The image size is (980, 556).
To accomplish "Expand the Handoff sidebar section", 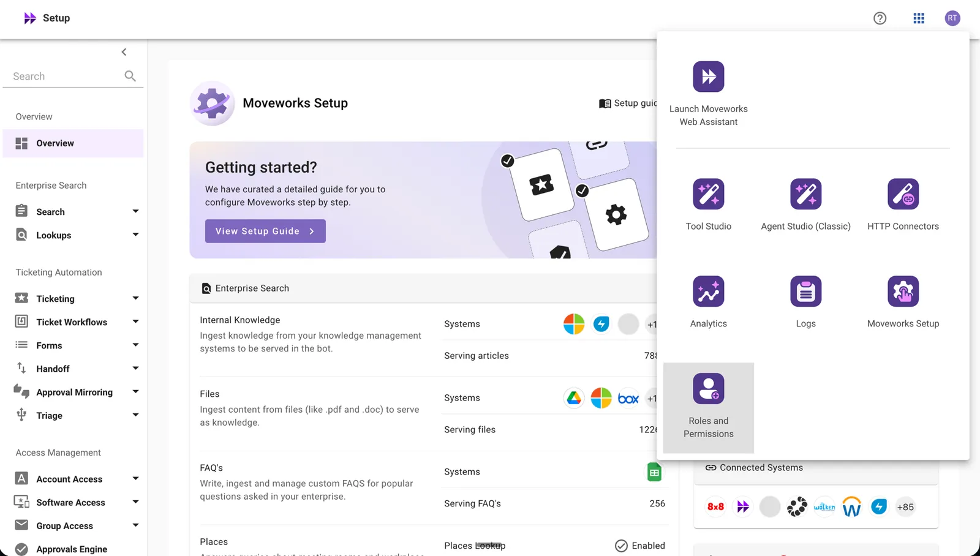I will (x=136, y=369).
